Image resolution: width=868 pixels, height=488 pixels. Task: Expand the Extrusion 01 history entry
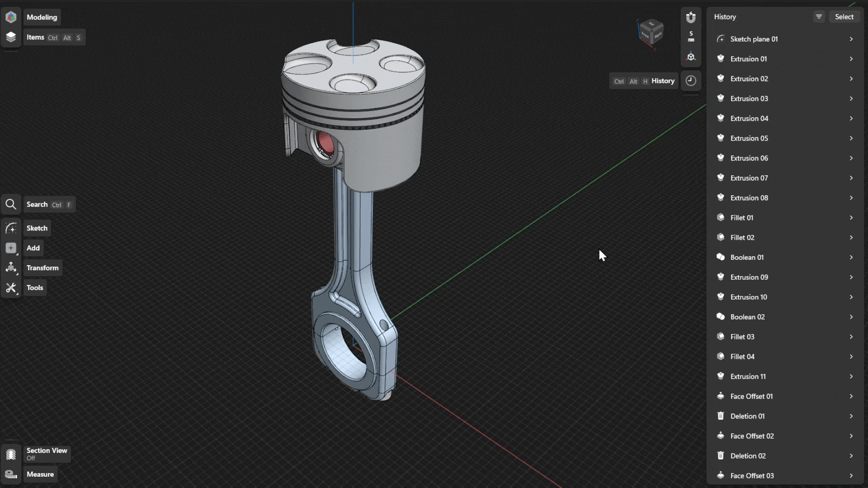point(852,59)
